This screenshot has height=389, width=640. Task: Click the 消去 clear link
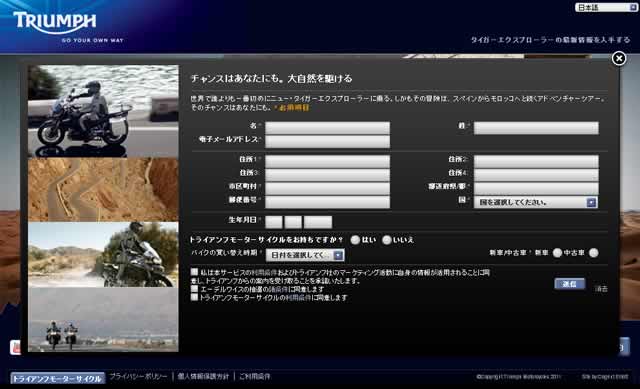(601, 289)
